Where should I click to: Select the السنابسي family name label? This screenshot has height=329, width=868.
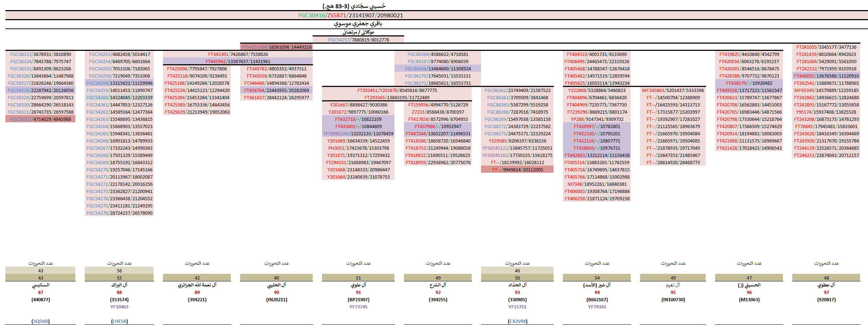tap(40, 285)
